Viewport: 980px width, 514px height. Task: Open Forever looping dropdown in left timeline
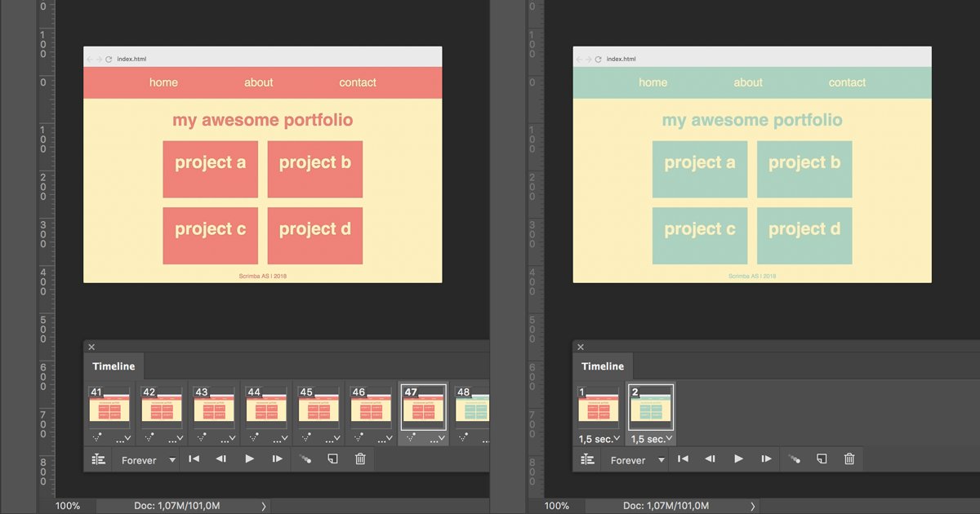146,460
